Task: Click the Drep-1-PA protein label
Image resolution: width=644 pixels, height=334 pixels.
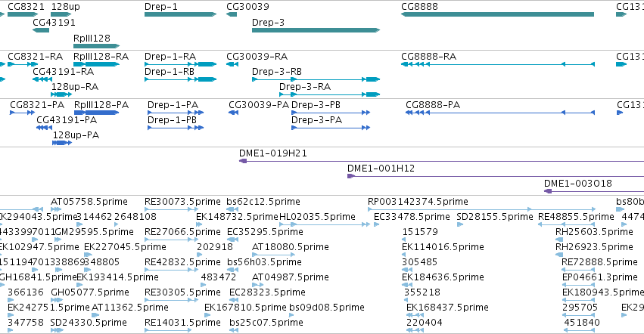Action: tap(173, 105)
